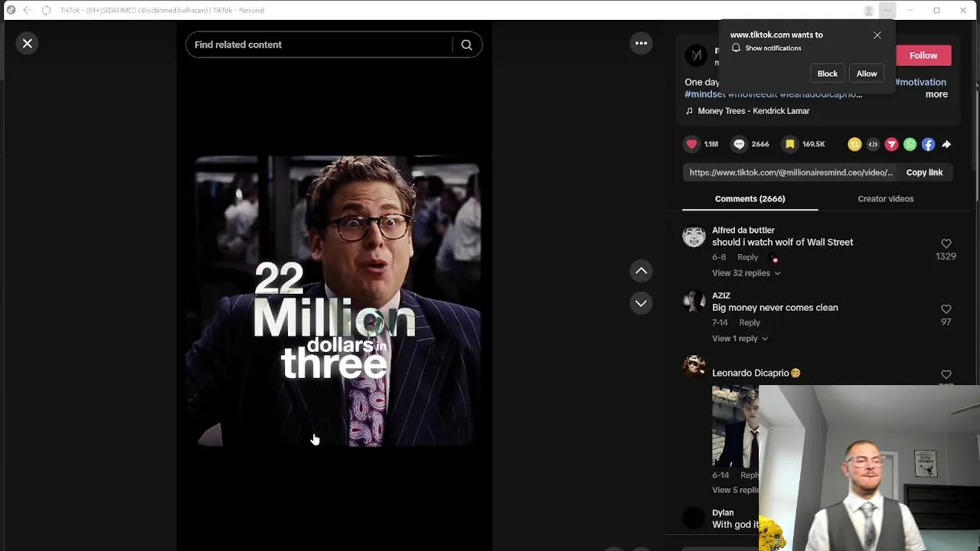Click the playing video of man in glasses
980x551 pixels.
tap(334, 301)
